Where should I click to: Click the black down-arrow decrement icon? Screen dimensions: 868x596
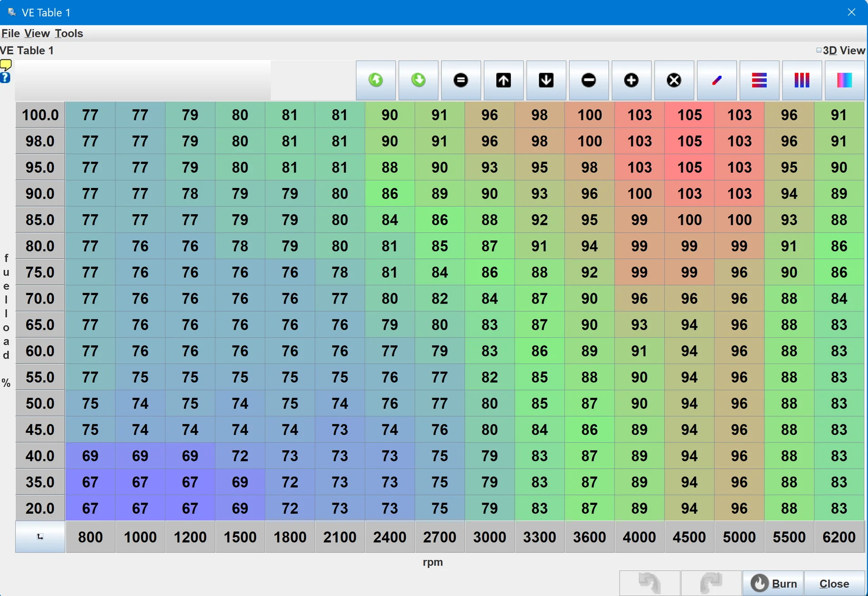(x=546, y=80)
